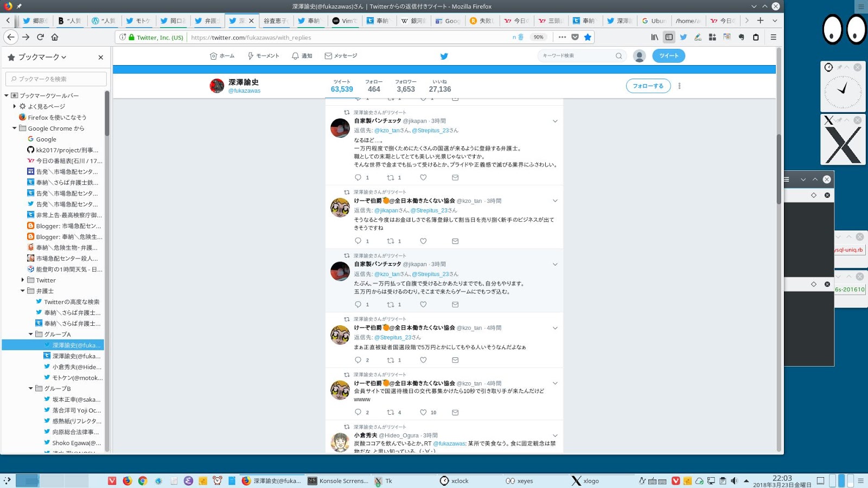
Task: Open the モトケン(@motok... bookmark
Action: coord(73,378)
